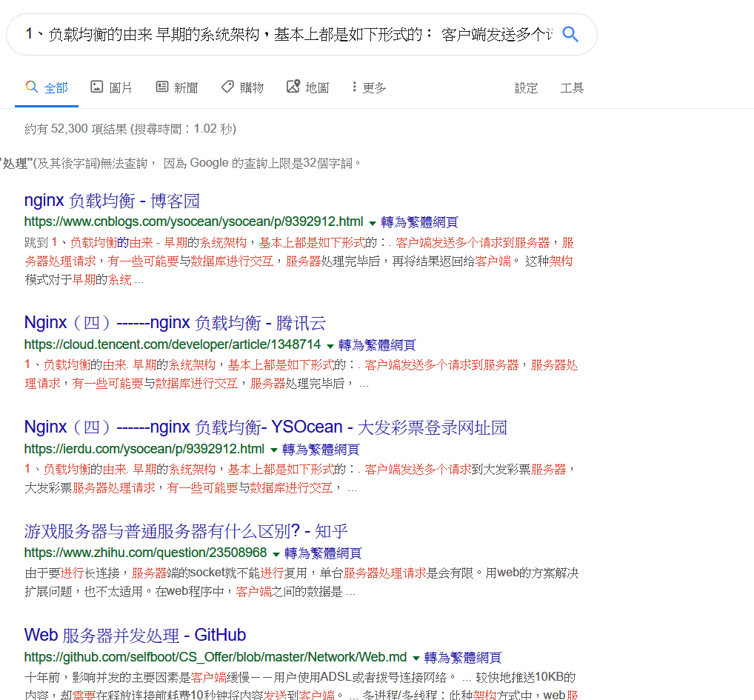The image size is (754, 700).
Task: Open the 購物 tab
Action: point(243,87)
